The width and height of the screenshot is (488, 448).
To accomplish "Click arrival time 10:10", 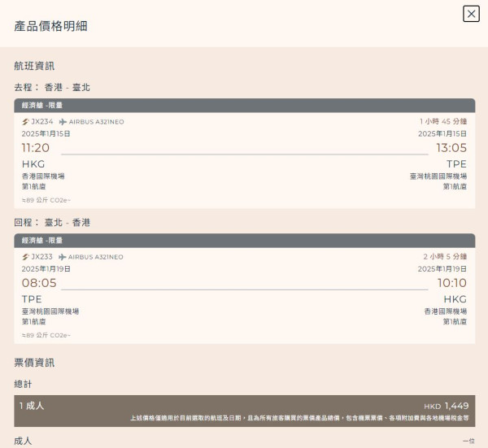I will tap(452, 283).
